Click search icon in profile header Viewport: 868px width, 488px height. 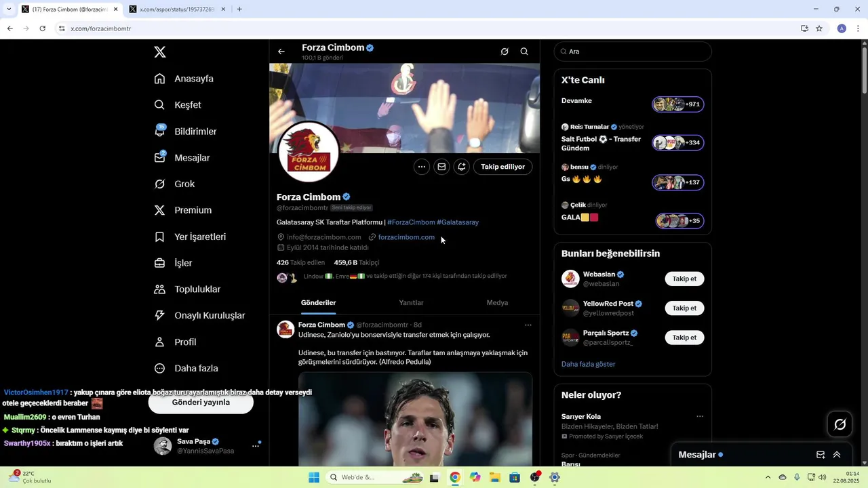point(524,52)
